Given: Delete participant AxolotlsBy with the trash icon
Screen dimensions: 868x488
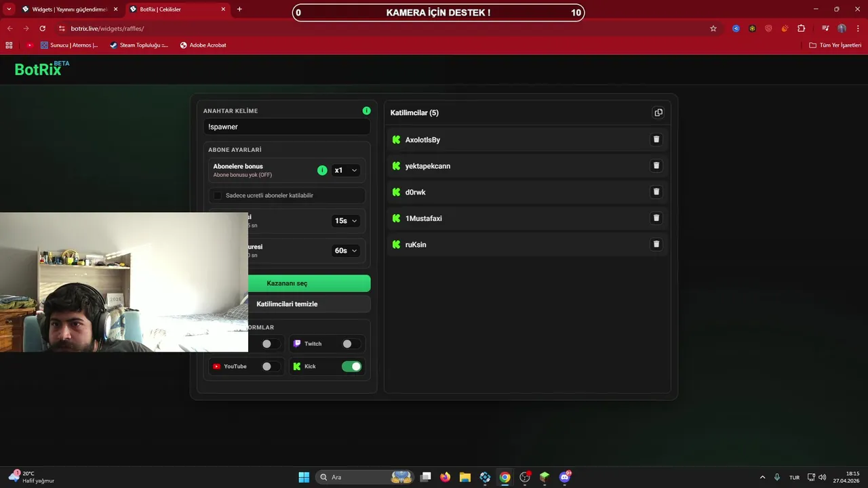Looking at the screenshot, I should point(656,139).
